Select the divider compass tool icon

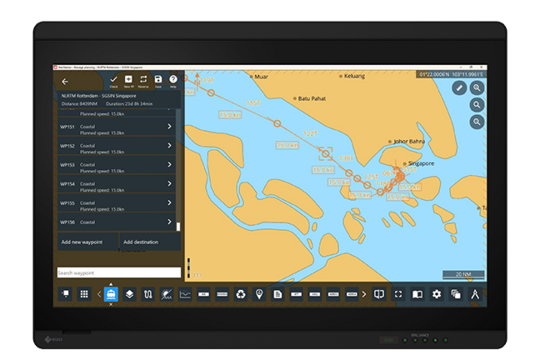pos(475,294)
